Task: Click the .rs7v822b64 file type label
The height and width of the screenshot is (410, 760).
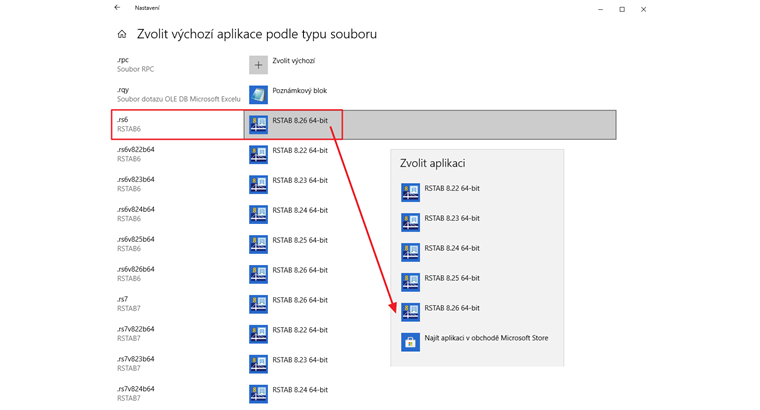Action: click(136, 330)
